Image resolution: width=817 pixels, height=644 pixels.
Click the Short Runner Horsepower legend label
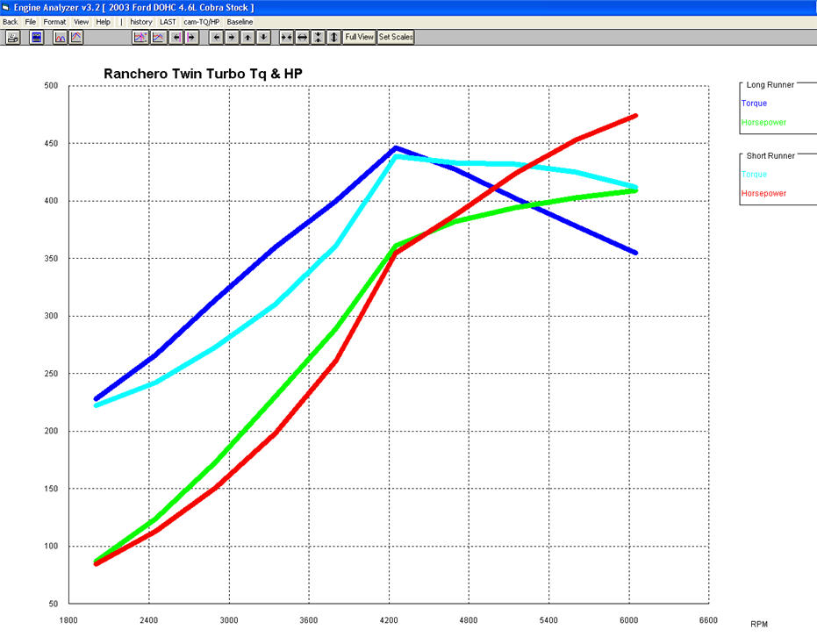[x=763, y=193]
